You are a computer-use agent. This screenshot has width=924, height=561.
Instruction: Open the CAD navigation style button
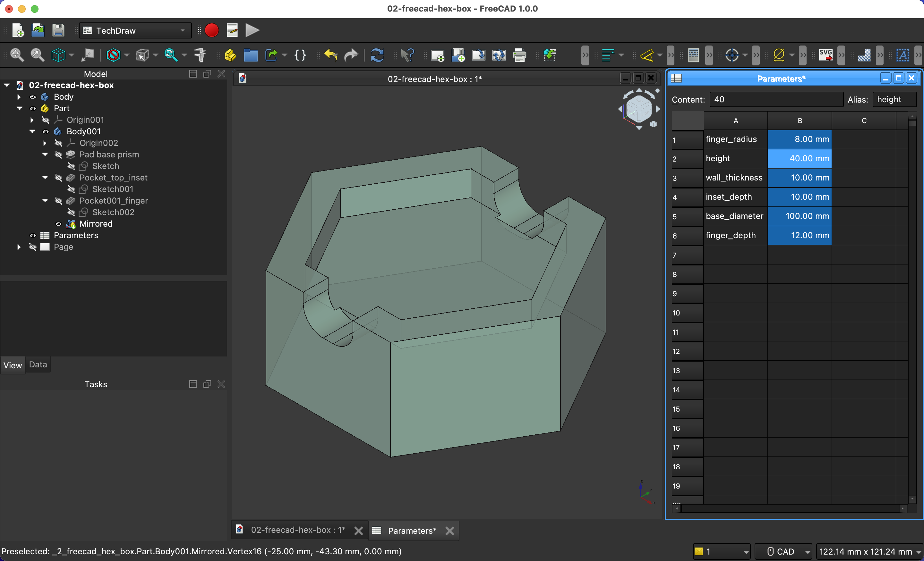[783, 551]
